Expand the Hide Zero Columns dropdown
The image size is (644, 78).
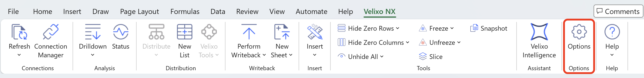click(x=408, y=42)
